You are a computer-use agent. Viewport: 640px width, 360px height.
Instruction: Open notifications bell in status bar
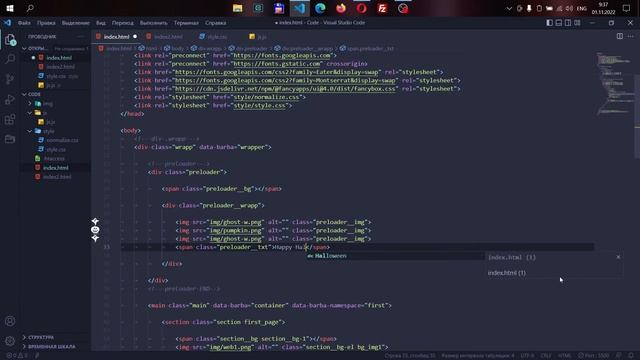pos(631,356)
